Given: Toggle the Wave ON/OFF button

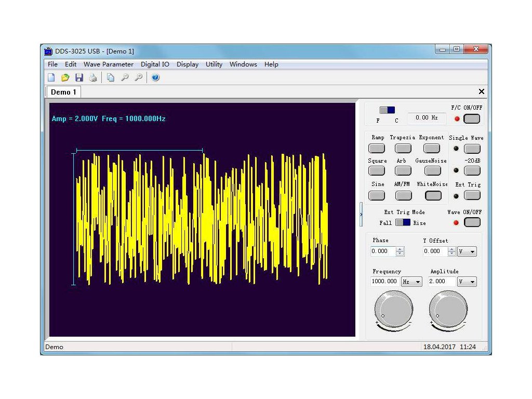Looking at the screenshot, I should point(472,222).
